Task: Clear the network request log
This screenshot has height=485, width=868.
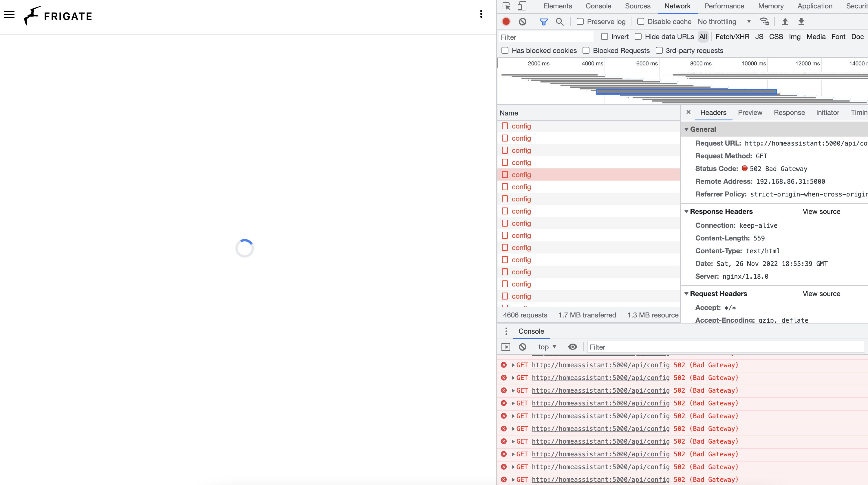Action: click(x=523, y=21)
